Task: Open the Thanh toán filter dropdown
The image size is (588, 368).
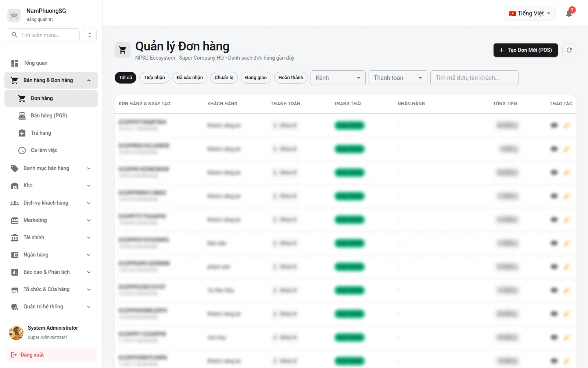Action: point(398,78)
